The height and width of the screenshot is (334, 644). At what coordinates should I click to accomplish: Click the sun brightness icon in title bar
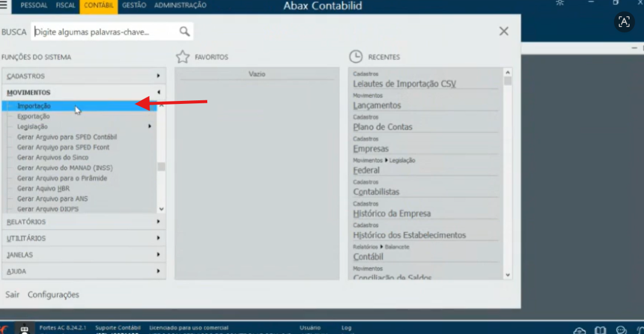click(x=560, y=3)
